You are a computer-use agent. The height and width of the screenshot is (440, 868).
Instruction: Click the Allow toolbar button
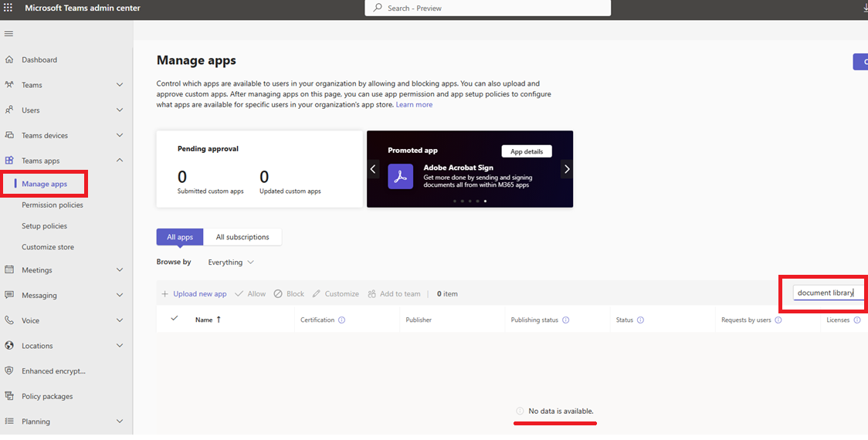[x=250, y=294]
